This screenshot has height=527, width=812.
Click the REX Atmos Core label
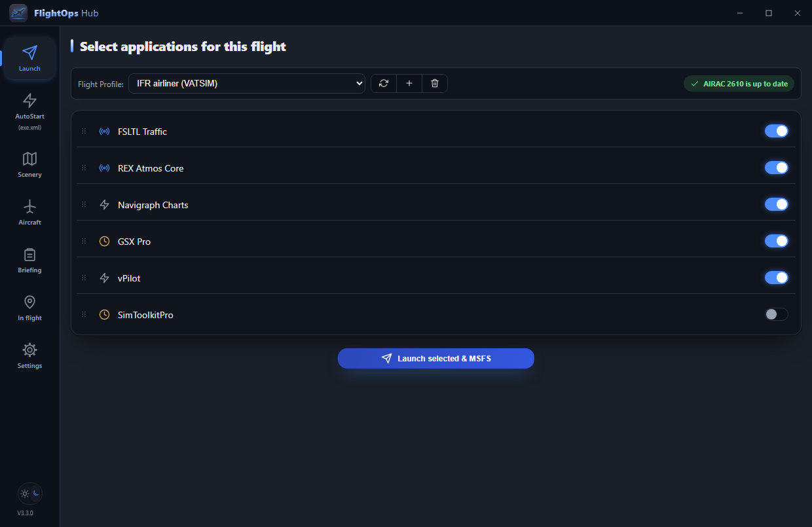click(151, 168)
